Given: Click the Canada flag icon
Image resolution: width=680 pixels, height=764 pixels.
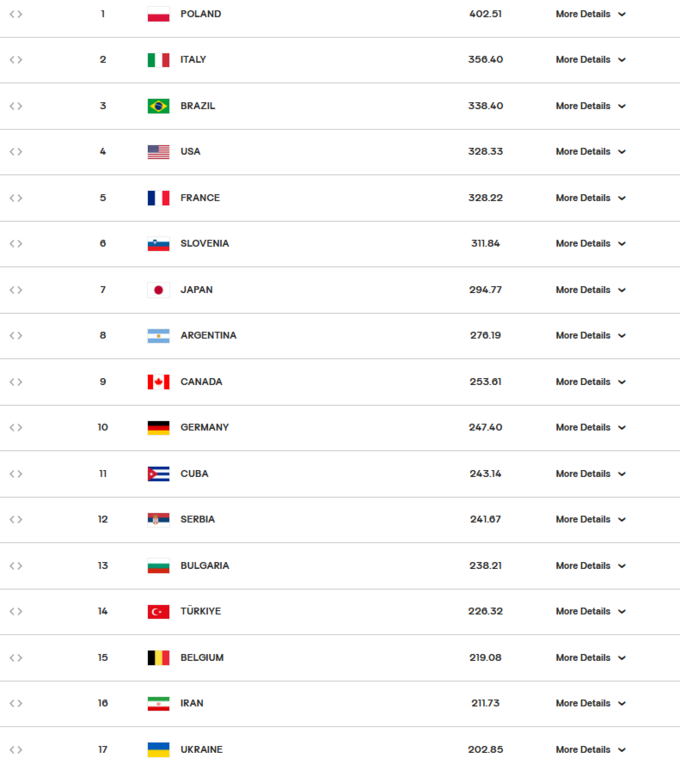Looking at the screenshot, I should (x=158, y=382).
